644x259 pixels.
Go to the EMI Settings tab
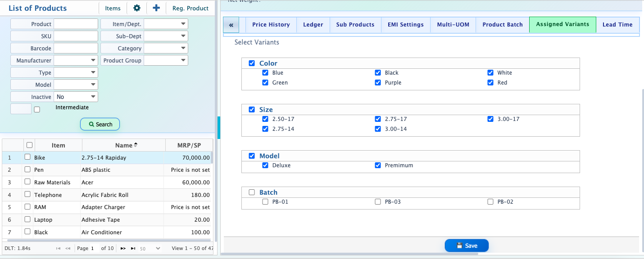(406, 25)
